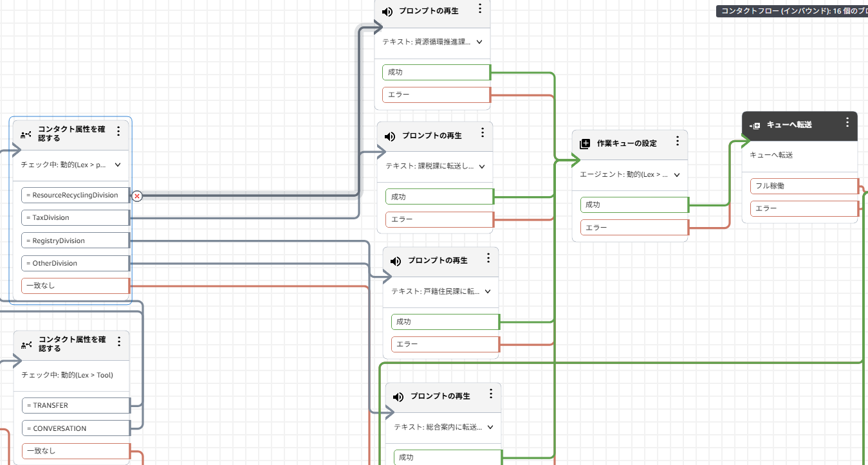Open the 作業キューの設定 block three-dot menu
The height and width of the screenshot is (465, 868).
(678, 141)
